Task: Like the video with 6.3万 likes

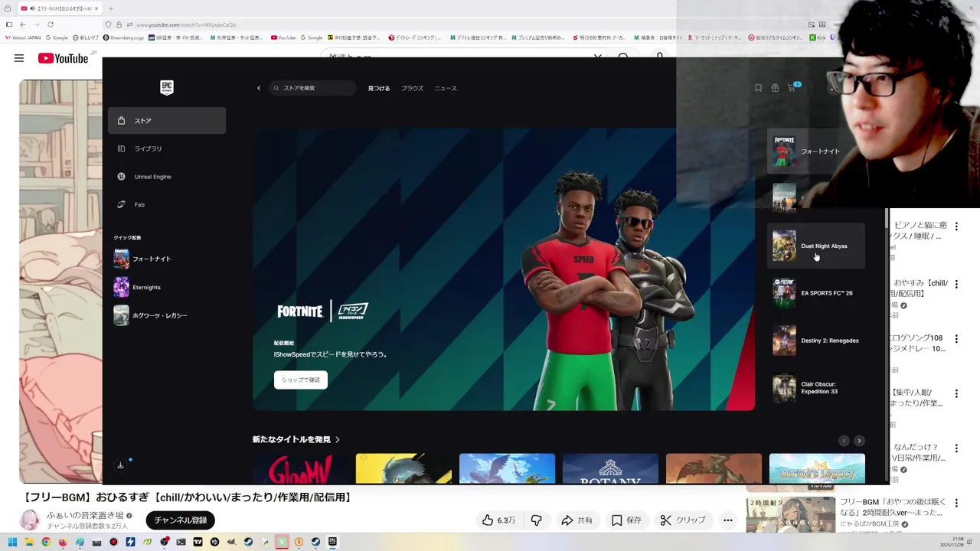Action: click(x=498, y=520)
